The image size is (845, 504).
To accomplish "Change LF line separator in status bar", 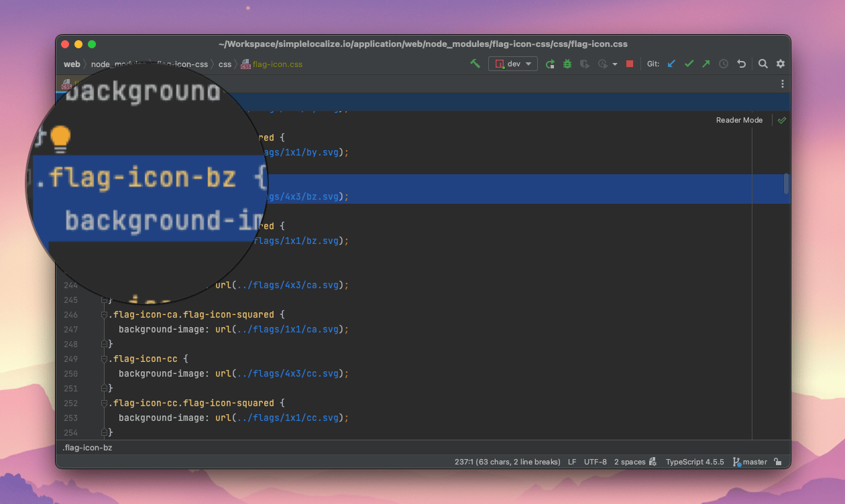I will coord(572,462).
